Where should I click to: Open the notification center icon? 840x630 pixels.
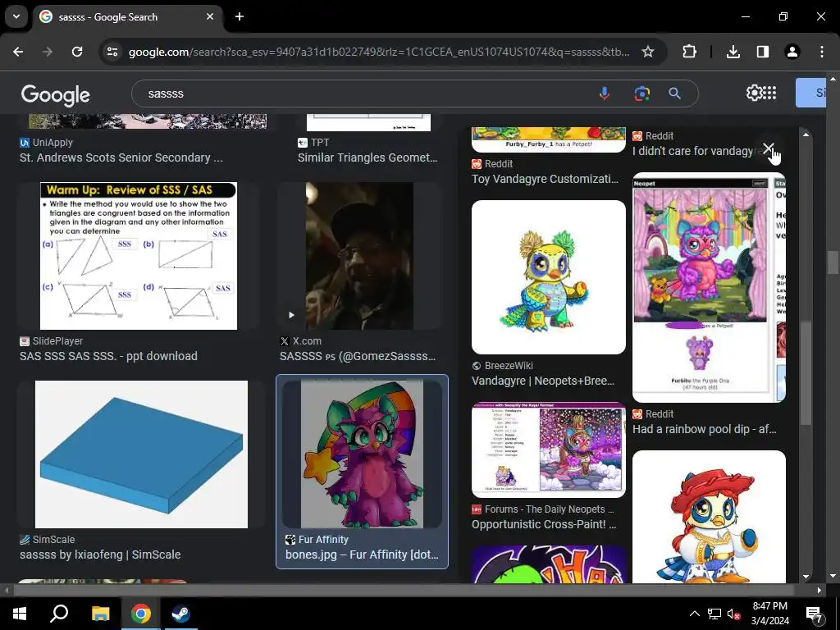(x=815, y=614)
